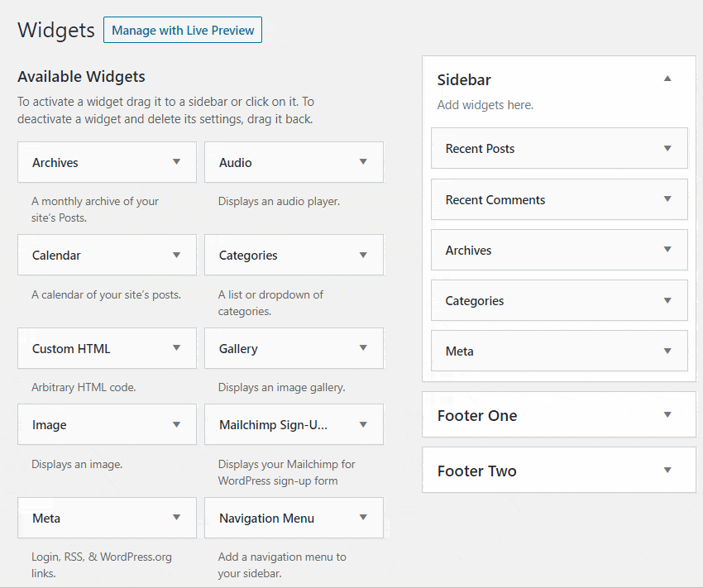Open the Gallery widget arrow
The width and height of the screenshot is (703, 588).
(x=364, y=348)
